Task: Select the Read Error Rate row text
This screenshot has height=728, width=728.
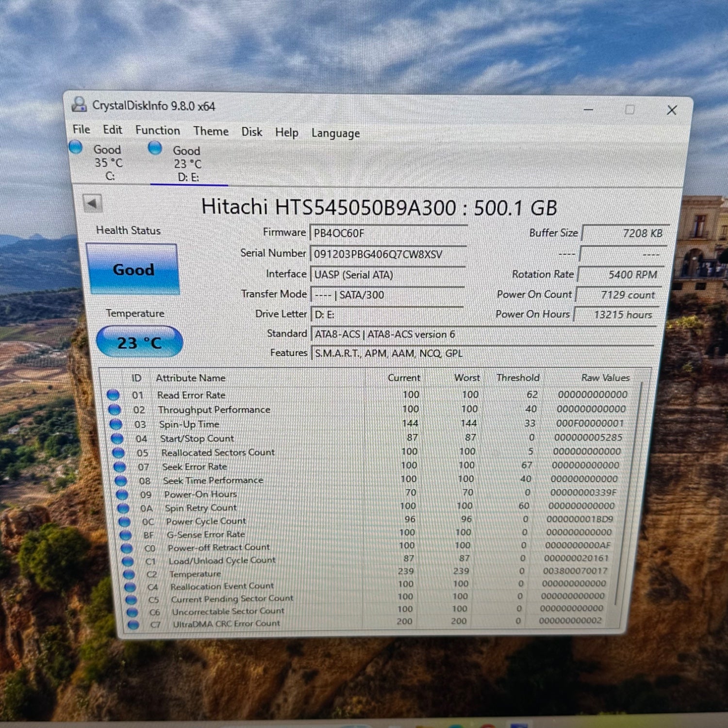Action: (x=191, y=395)
